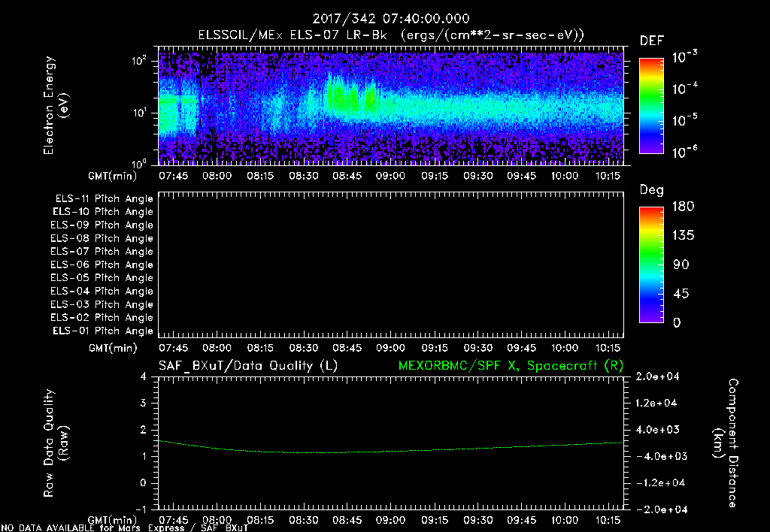Click the GMT(min) label under the spectrogram
Viewport: 770px width, 532px height.
click(113, 176)
